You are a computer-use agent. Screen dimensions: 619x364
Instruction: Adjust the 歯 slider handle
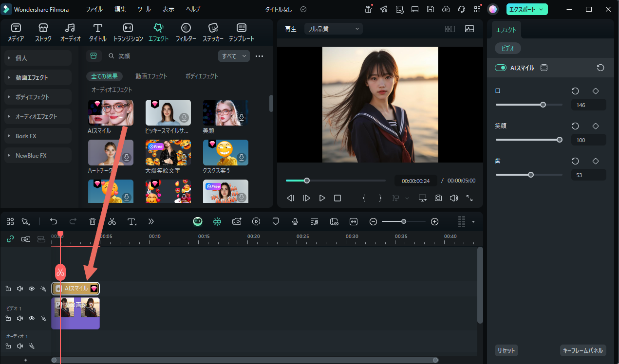click(531, 175)
